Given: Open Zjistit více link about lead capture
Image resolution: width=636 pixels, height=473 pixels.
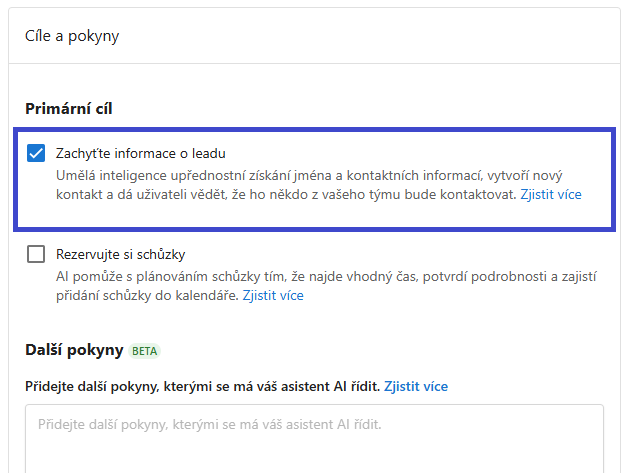Looking at the screenshot, I should point(551,194).
